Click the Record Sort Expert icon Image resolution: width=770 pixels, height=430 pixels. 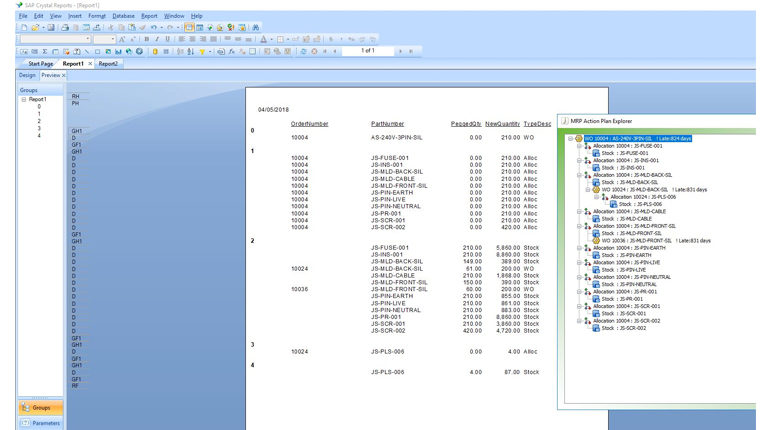click(x=191, y=51)
